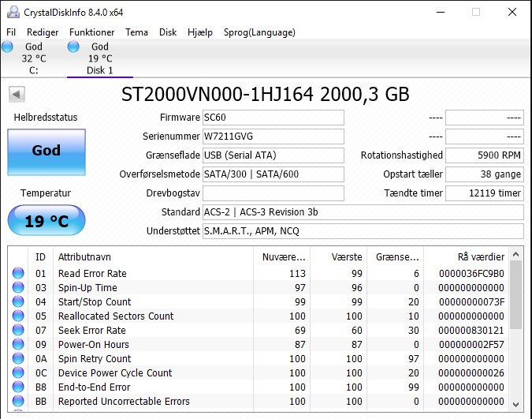The width and height of the screenshot is (532, 419).
Task: Open the Fil menu
Action: tap(11, 32)
